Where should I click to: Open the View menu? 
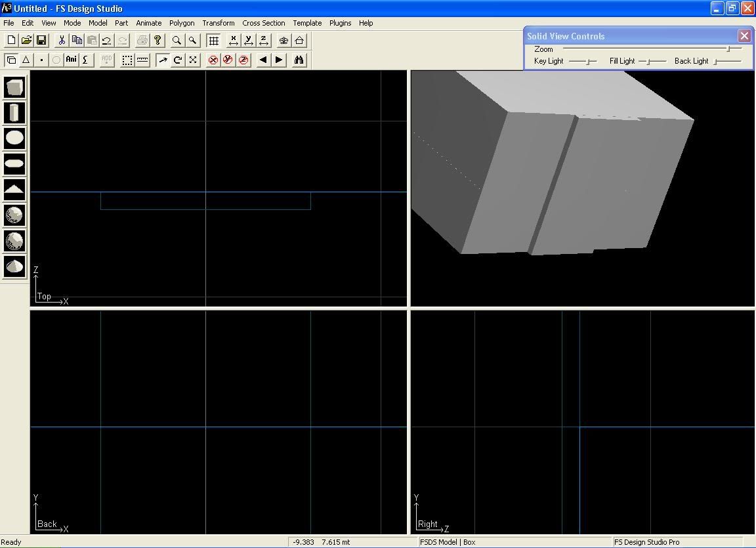(49, 23)
